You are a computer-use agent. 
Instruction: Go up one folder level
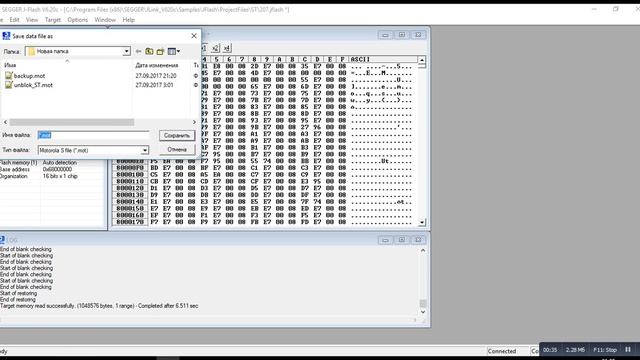(x=149, y=51)
